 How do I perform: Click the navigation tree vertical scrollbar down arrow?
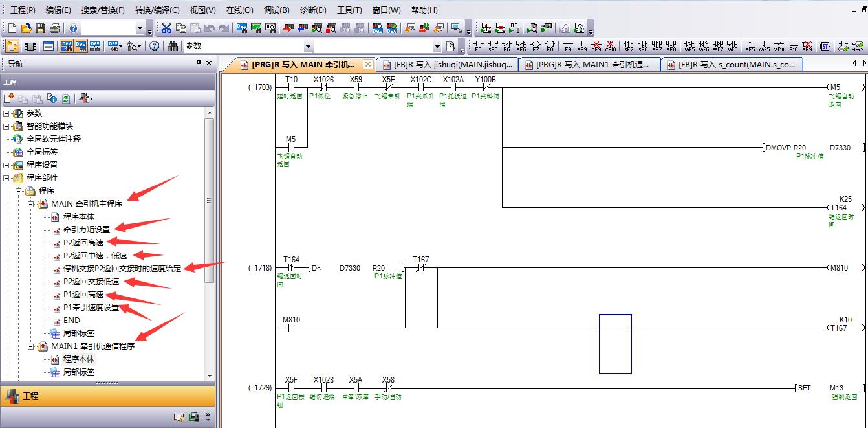click(209, 376)
